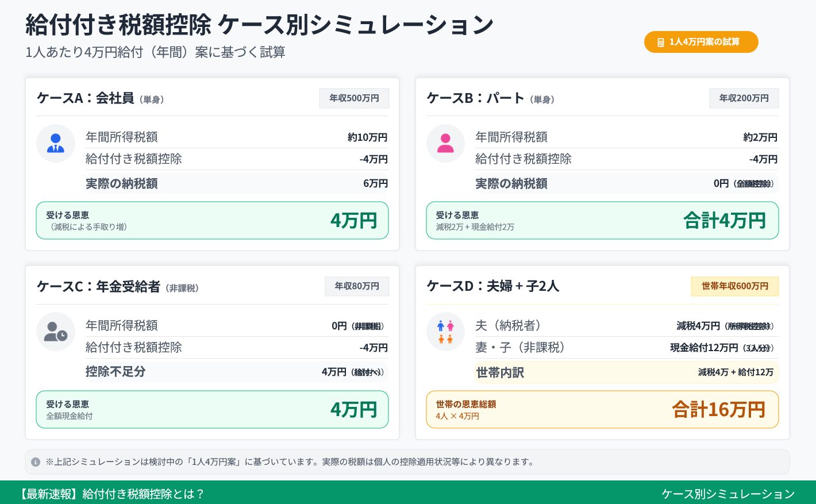Click the 控除不足分 row in Case C
The height and width of the screenshot is (504, 816).
[x=236, y=372]
